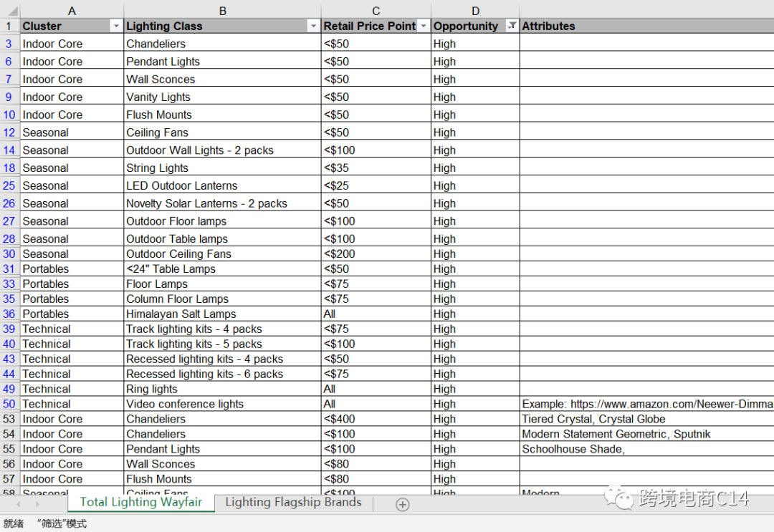Expand the Retail Price Point filter dropdown
This screenshot has height=532, width=774.
(x=423, y=26)
